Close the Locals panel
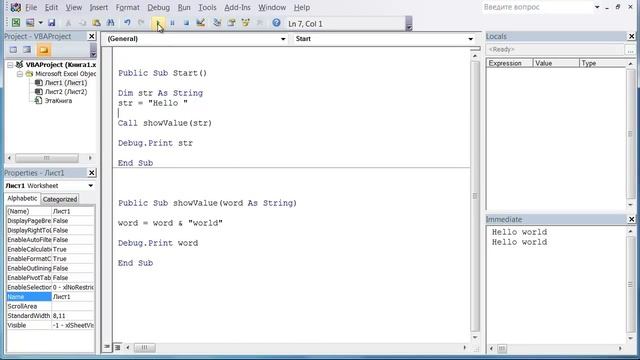The width and height of the screenshot is (640, 360). (x=631, y=36)
